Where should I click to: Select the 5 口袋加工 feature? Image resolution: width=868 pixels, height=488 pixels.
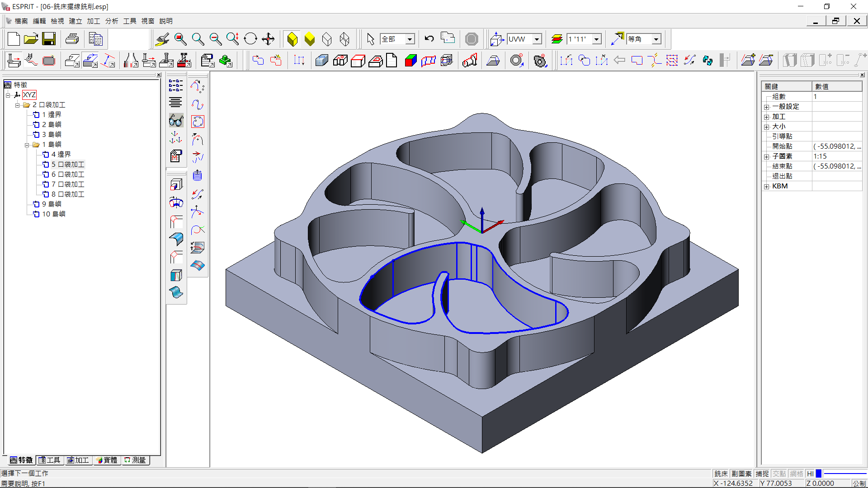pyautogui.click(x=68, y=164)
